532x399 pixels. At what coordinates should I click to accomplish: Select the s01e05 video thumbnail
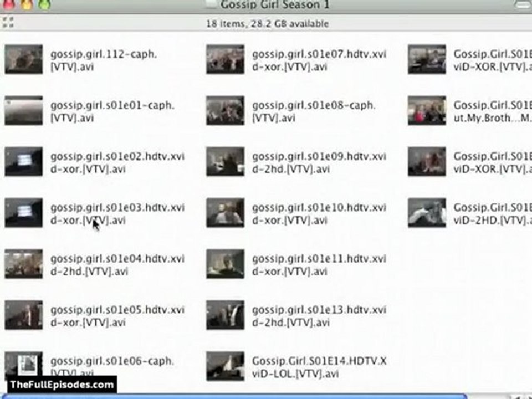pos(24,315)
